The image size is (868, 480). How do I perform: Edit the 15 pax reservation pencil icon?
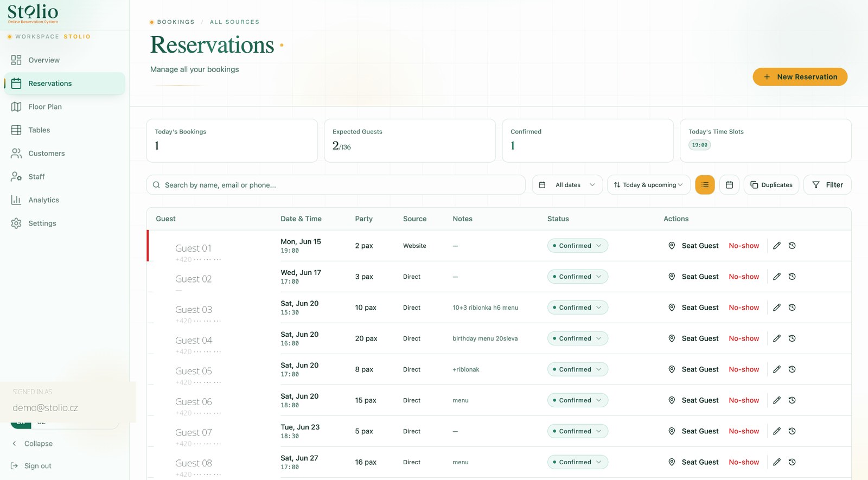click(x=777, y=400)
